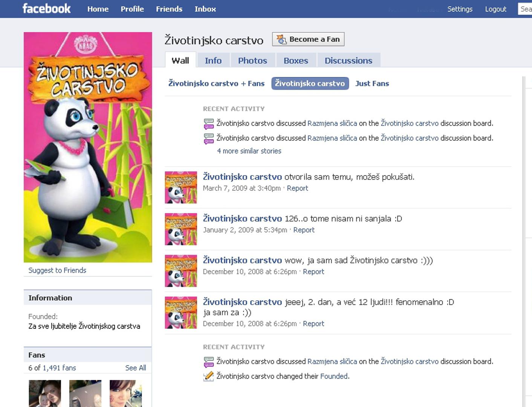Click author name on '126..o tome' post
This screenshot has width=532, height=407.
point(242,219)
